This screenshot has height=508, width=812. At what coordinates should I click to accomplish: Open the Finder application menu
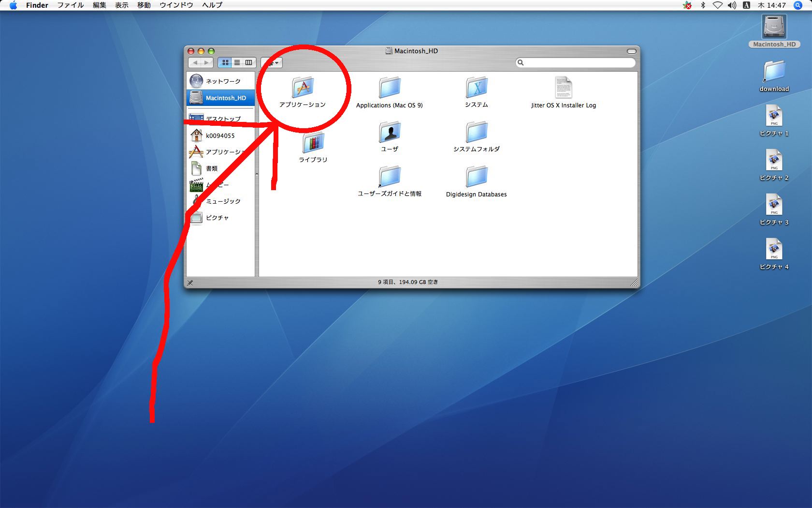click(x=37, y=5)
